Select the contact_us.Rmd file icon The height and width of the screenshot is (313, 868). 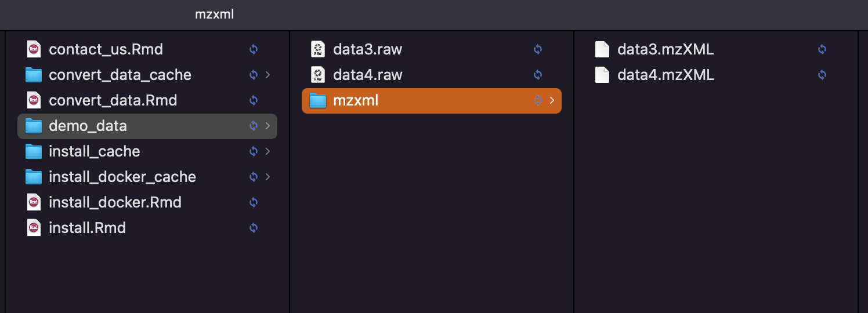pos(34,49)
